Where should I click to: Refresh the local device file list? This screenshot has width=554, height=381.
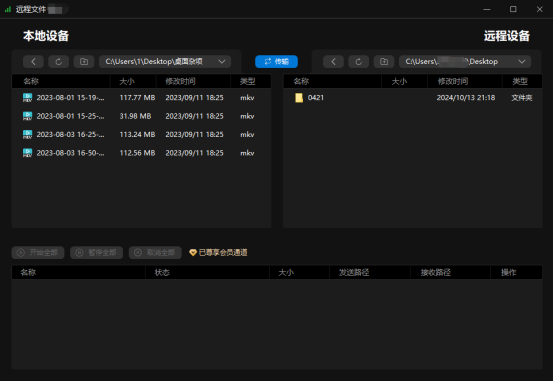tap(59, 61)
